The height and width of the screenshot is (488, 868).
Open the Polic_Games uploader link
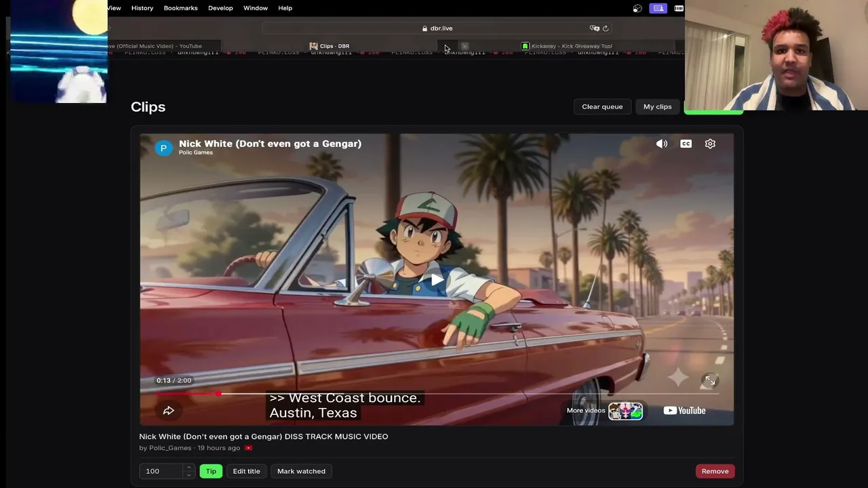pyautogui.click(x=170, y=448)
